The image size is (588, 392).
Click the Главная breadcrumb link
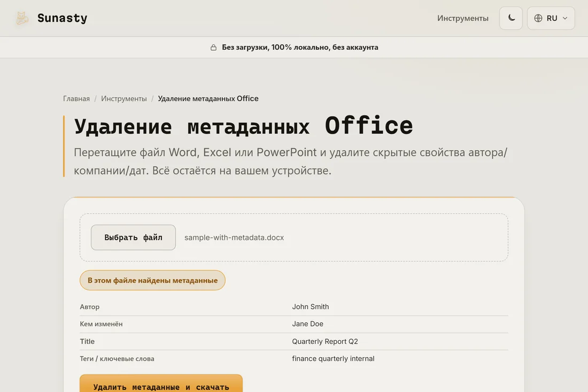tap(76, 98)
